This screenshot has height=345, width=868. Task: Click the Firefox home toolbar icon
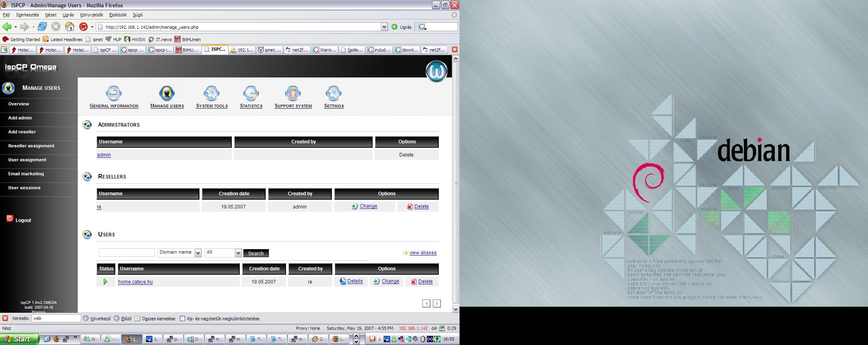[x=70, y=27]
